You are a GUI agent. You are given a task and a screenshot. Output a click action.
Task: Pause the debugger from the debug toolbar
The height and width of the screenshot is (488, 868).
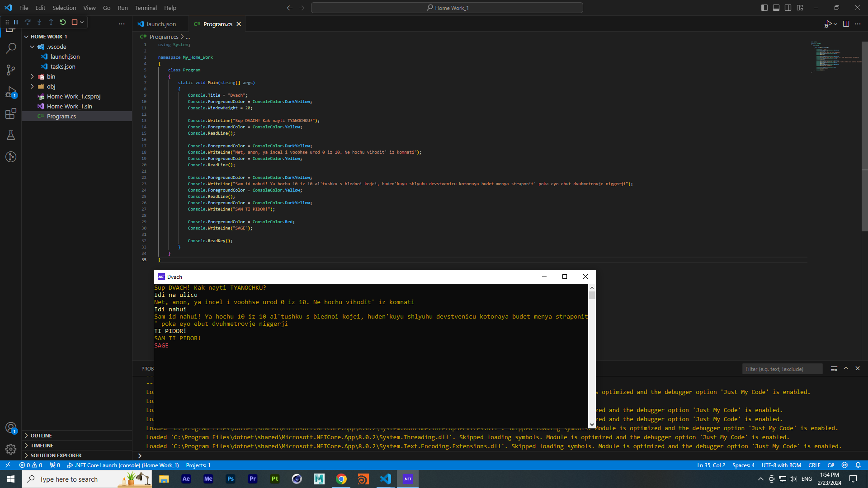pos(16,22)
